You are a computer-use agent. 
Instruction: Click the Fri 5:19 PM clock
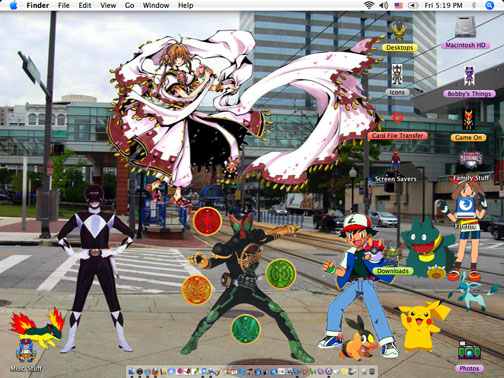tap(444, 5)
